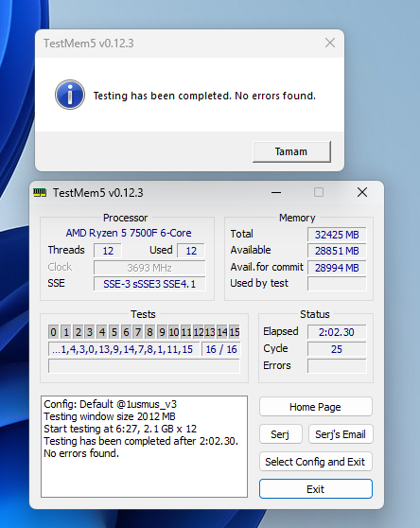Click AMD Ryzen 5 7500F 6-Core text
This screenshot has width=420, height=528.
[x=129, y=233]
